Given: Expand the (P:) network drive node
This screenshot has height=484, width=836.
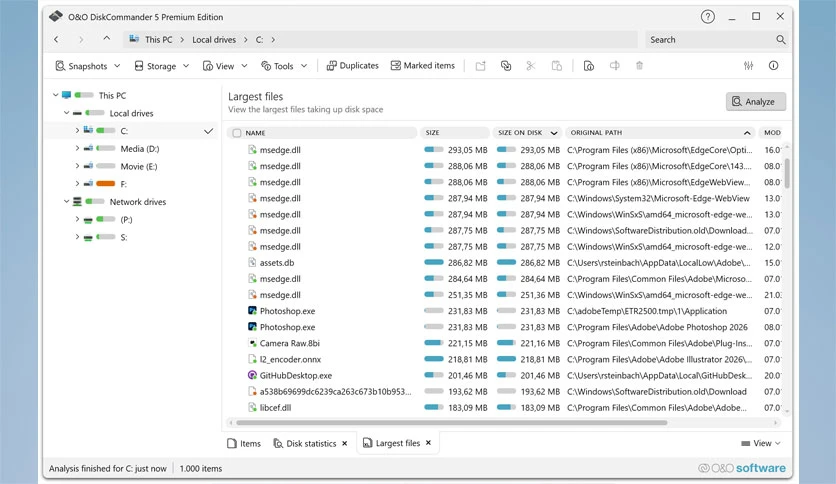Looking at the screenshot, I should click(x=77, y=219).
